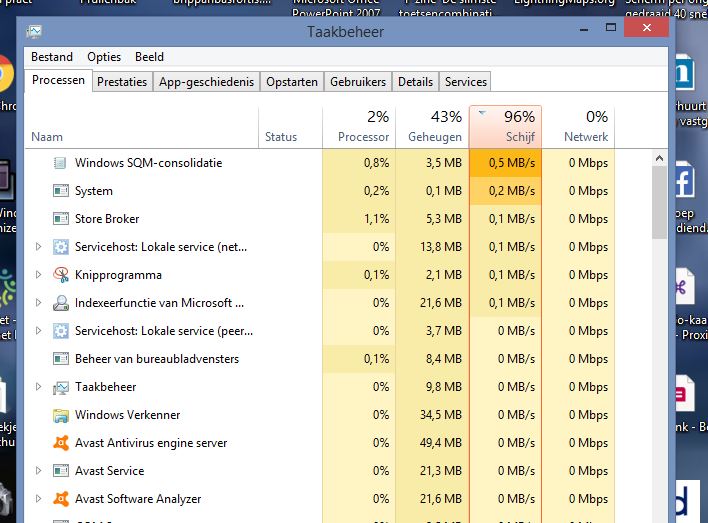
Task: Expand the Avast Service process group
Action: pyautogui.click(x=39, y=471)
